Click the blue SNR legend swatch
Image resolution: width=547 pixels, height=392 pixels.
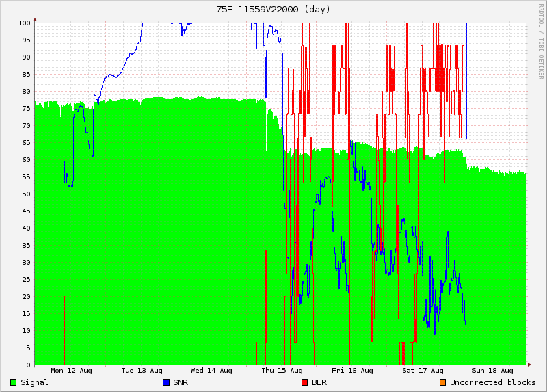coord(166,382)
